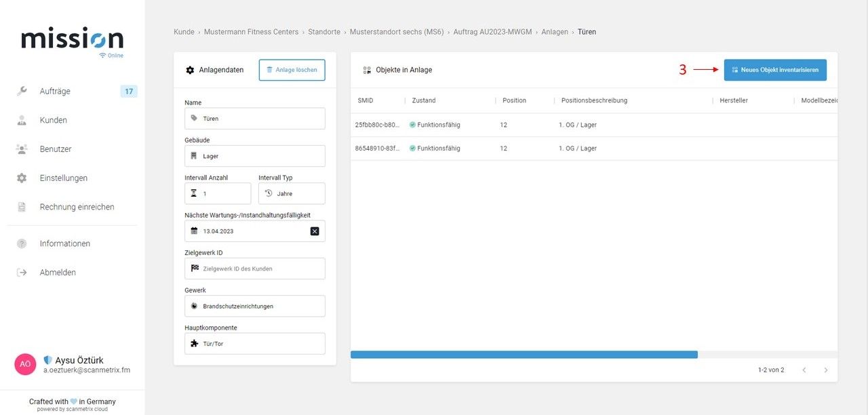
Task: Click the email a.oeztuerk@scanmetrix.fm
Action: coord(87,370)
